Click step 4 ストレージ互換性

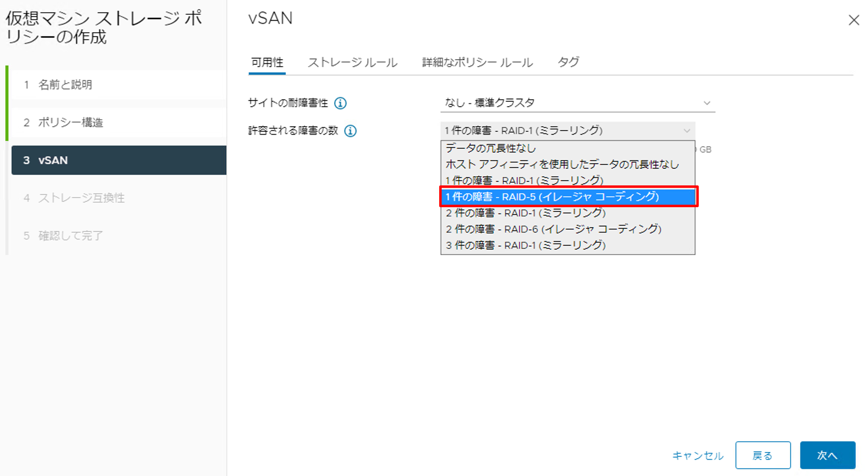(x=119, y=198)
